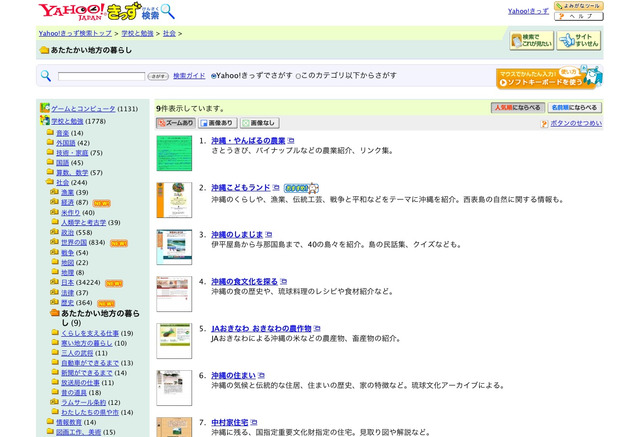Screen dimensions: 640x437
Task: Click folder icon next to 漁業
Action: (x=55, y=192)
